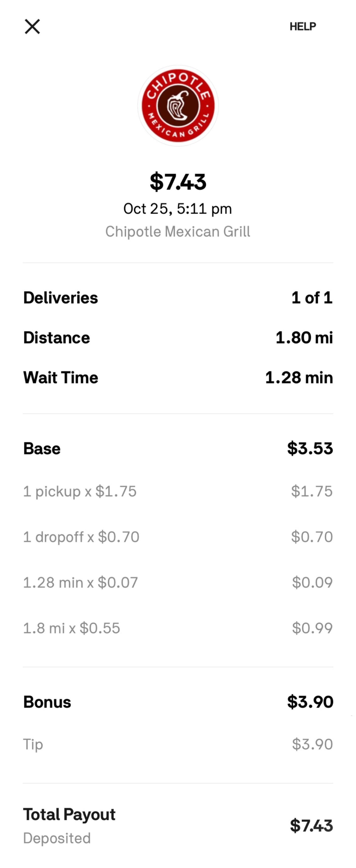Tap the 1.28 min x $0.07 line

80,582
